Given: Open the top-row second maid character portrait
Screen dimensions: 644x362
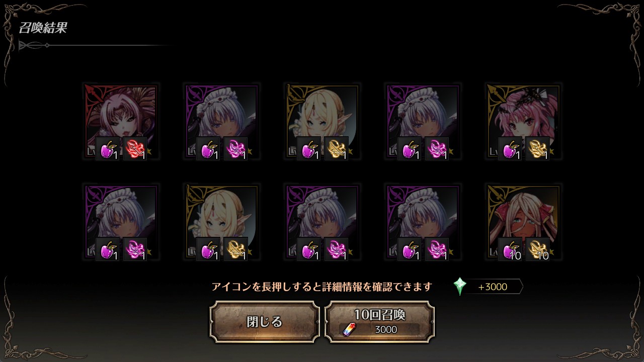Looking at the screenshot, I should [221, 122].
